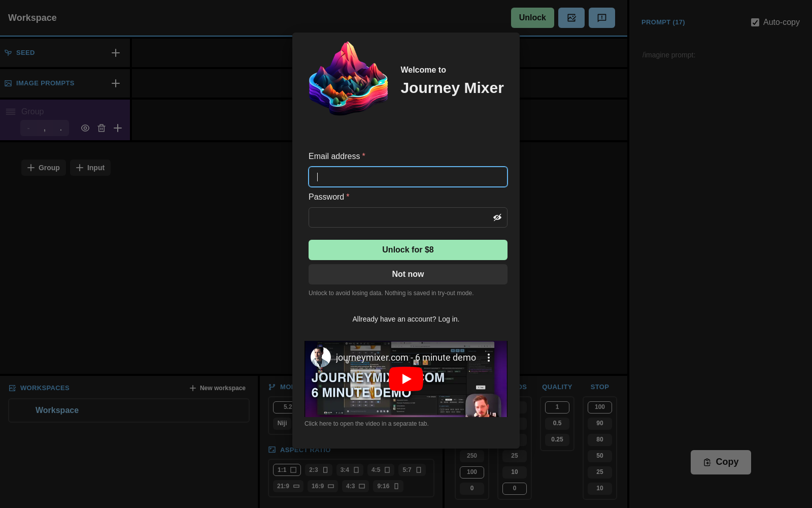This screenshot has height=508, width=812.
Task: Open the video title link 'journeymixer.com - 6 minute demo'
Action: pos(406,358)
